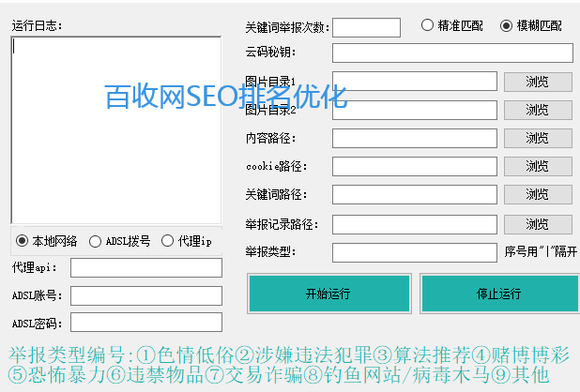Focus the 内容路径 input box
The width and height of the screenshot is (580, 392).
(x=414, y=138)
